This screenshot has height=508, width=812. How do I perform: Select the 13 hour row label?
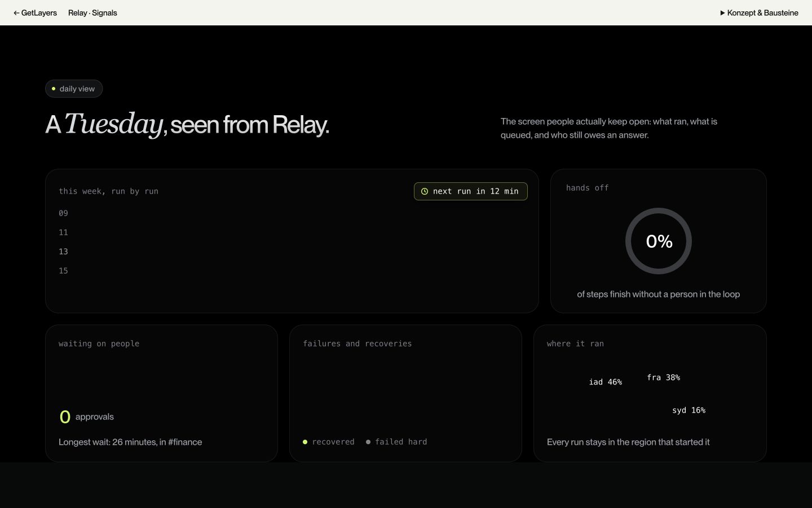coord(63,252)
